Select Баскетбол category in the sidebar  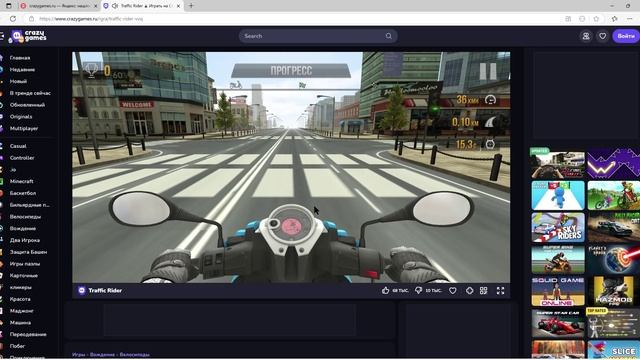23,193
